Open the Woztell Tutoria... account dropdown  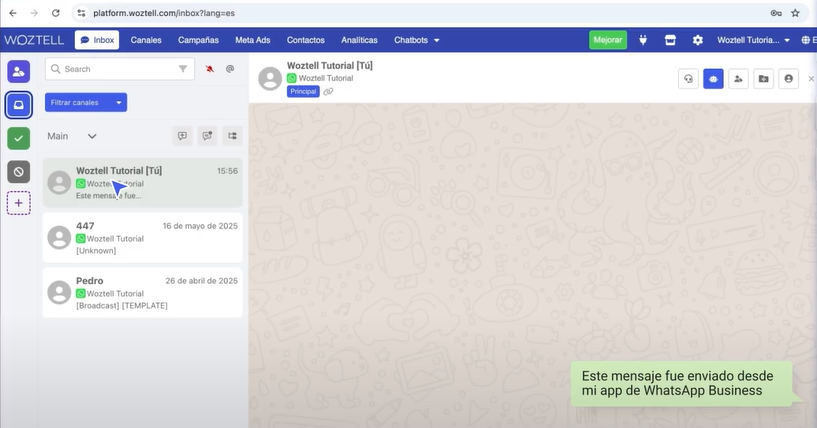[x=753, y=40]
